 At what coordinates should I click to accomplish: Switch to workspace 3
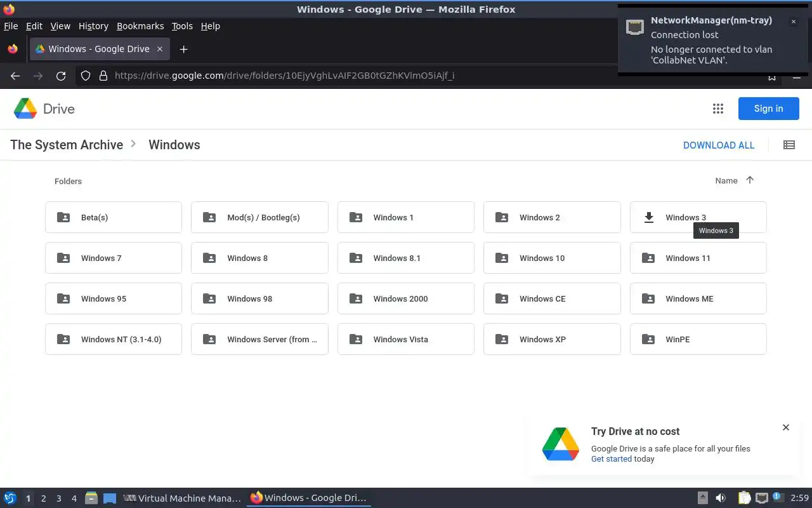(58, 498)
